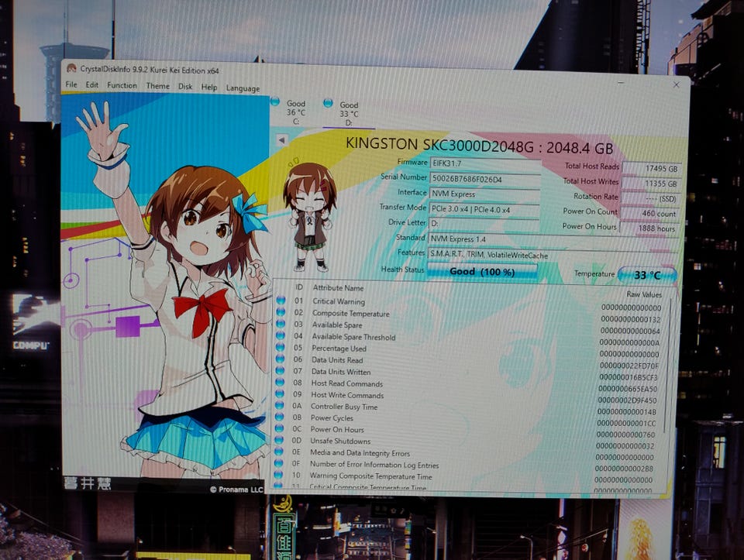The height and width of the screenshot is (560, 744).
Task: Click the status orb for Data Units Read
Action: tap(280, 359)
